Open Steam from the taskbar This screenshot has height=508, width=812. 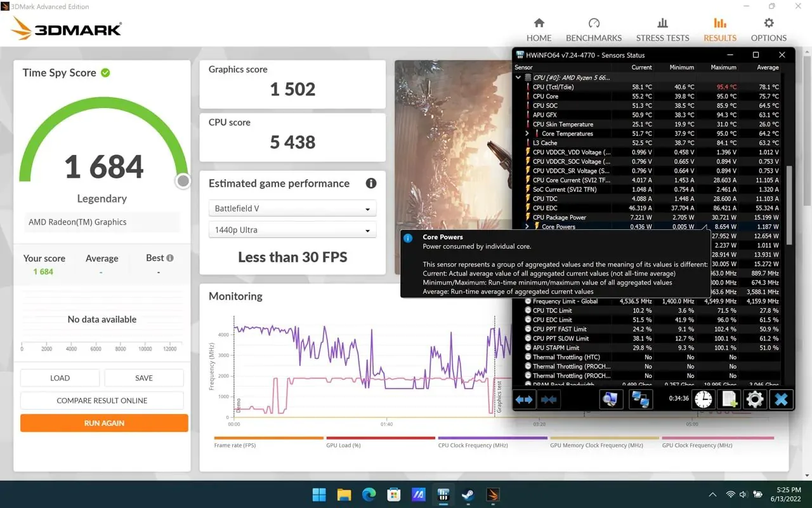[468, 495]
